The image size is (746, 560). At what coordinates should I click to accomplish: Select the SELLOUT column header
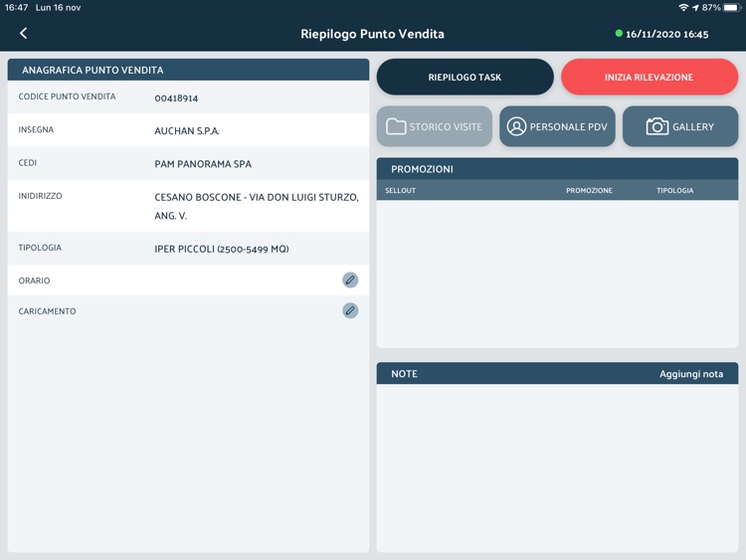coord(400,190)
